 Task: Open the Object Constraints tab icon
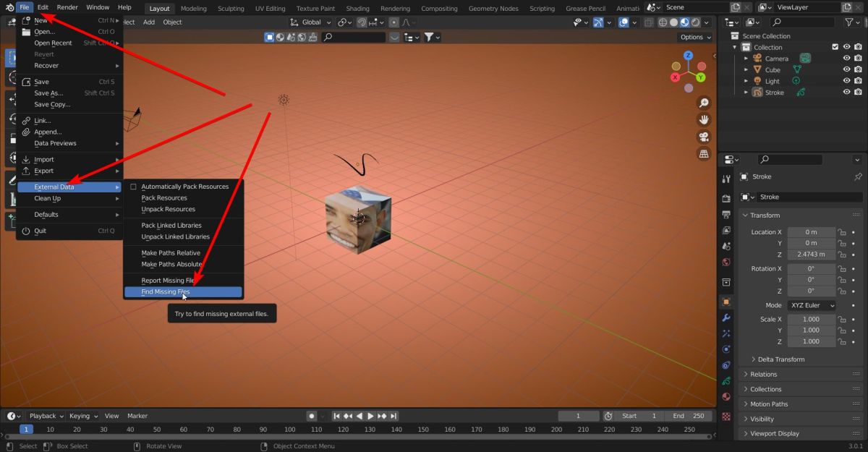tap(726, 365)
